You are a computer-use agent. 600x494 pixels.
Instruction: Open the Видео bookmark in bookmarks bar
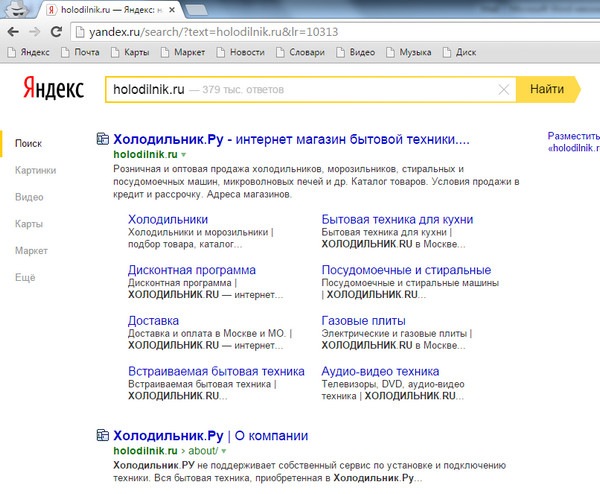(355, 52)
